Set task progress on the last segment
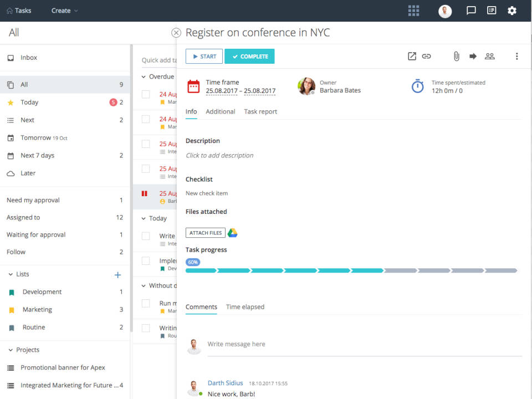Viewport: 532px width, 399px height. [500, 270]
